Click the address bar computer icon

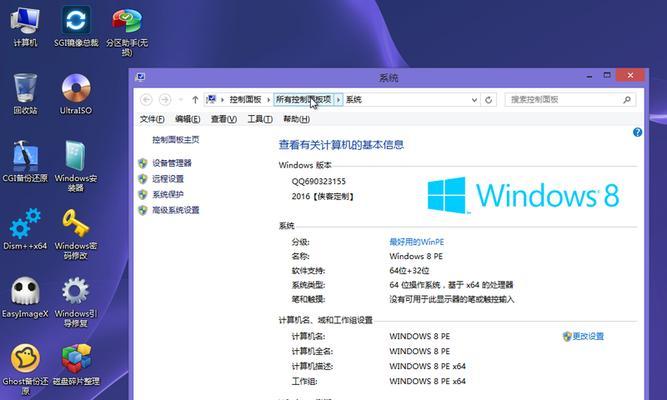(211, 99)
